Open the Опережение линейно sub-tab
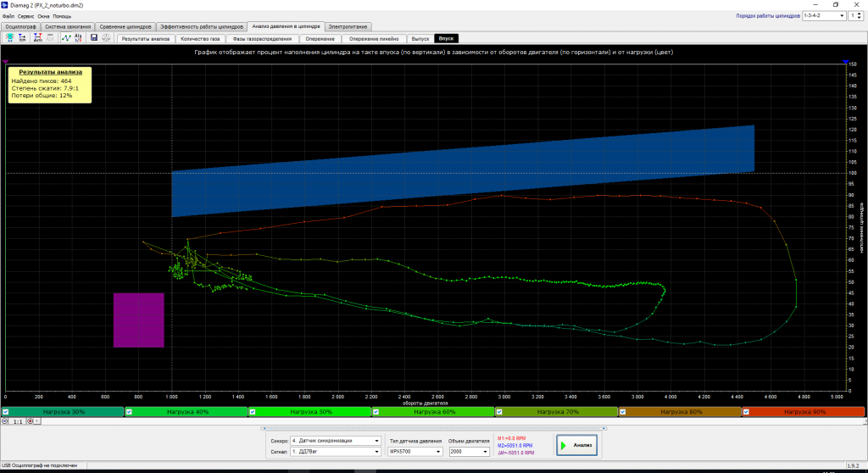 374,39
